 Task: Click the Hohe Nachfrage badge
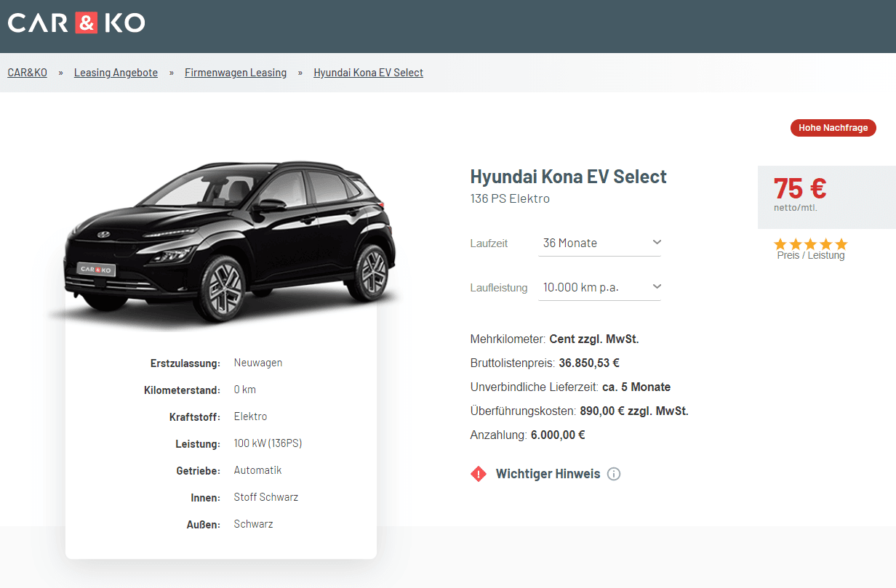click(833, 128)
